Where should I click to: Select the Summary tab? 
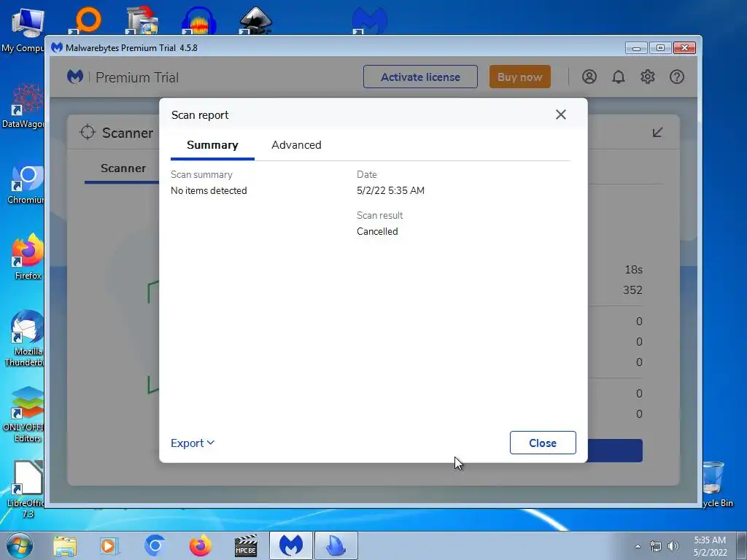212,145
